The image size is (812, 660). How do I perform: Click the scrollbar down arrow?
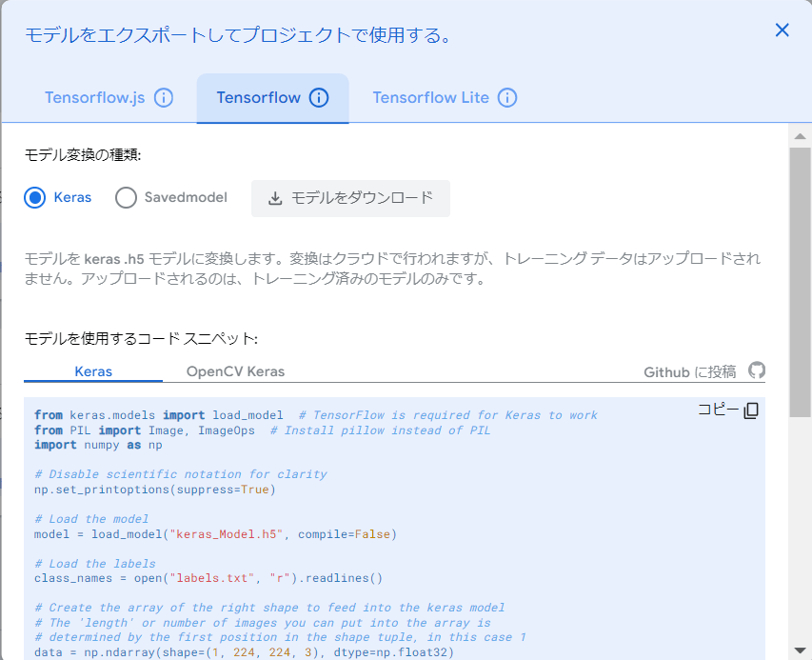point(800,650)
